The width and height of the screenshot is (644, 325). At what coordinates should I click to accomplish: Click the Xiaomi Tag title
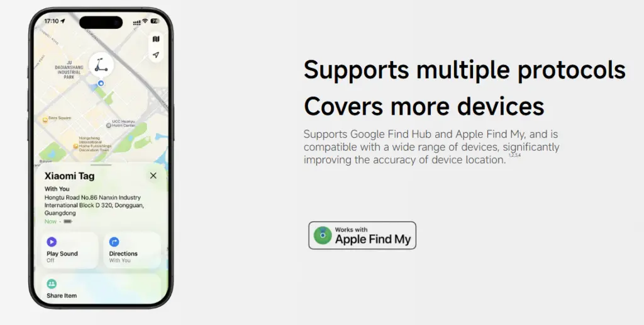[x=69, y=176]
